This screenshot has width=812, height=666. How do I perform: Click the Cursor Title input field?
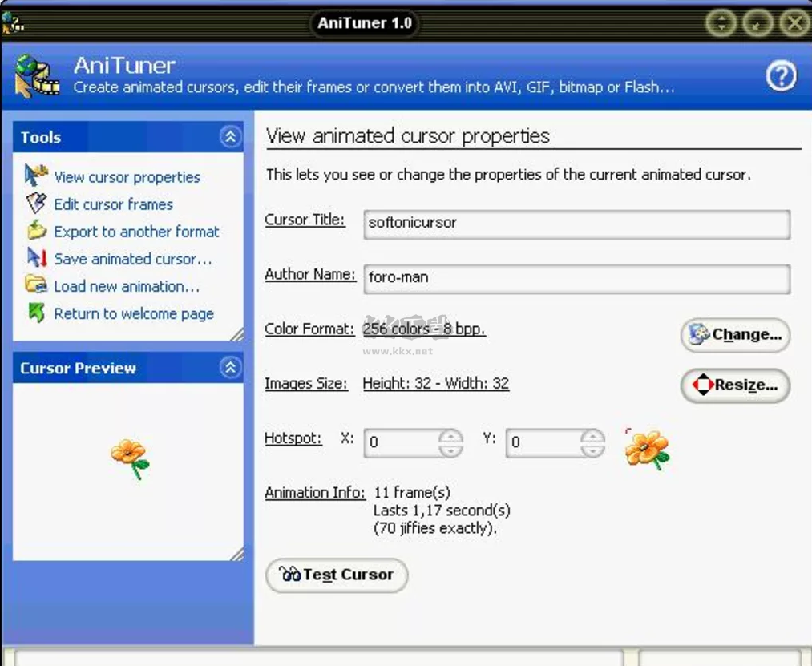tap(577, 224)
